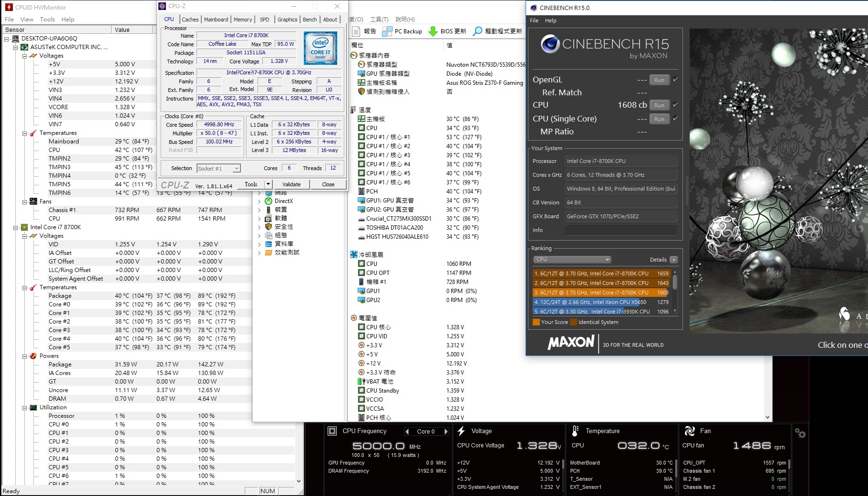Screen dimensions: 868x496
Task: Toggle checkbox for VCCIO voltage
Action: (x=362, y=400)
